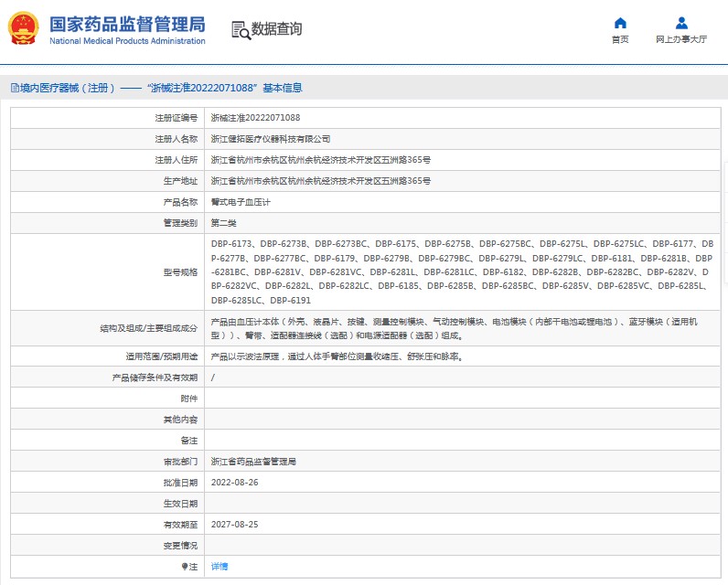Open 网上办事大厅 via the person icon
The width and height of the screenshot is (728, 585).
(x=681, y=23)
